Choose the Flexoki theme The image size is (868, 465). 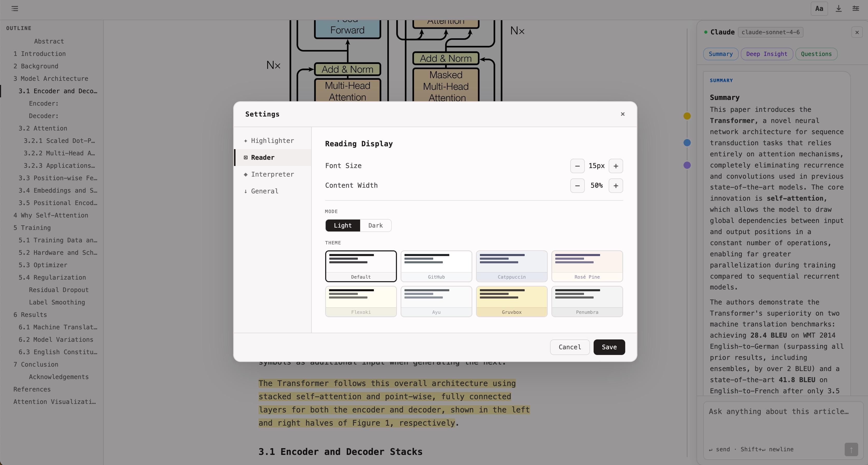(361, 302)
